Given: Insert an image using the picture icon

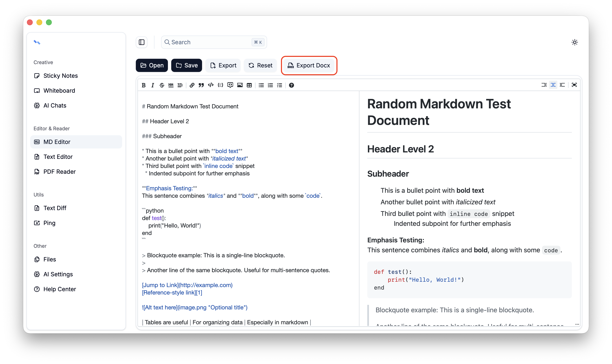Looking at the screenshot, I should click(240, 85).
